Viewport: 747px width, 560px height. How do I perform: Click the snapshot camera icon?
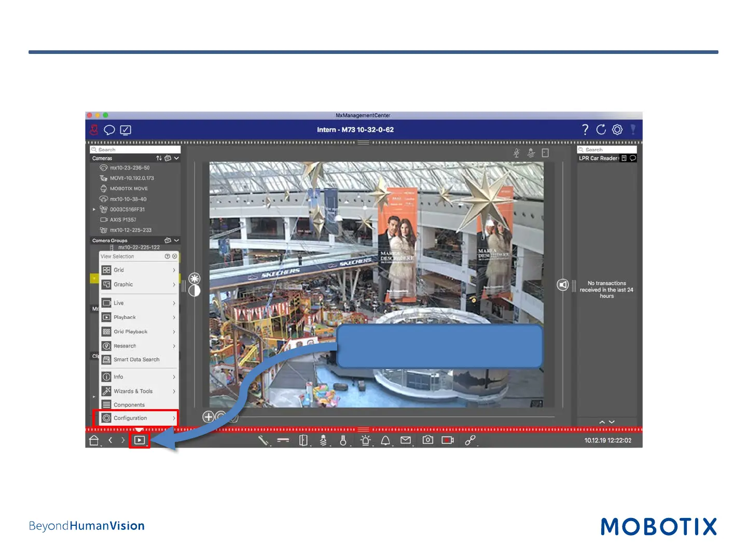click(x=427, y=440)
